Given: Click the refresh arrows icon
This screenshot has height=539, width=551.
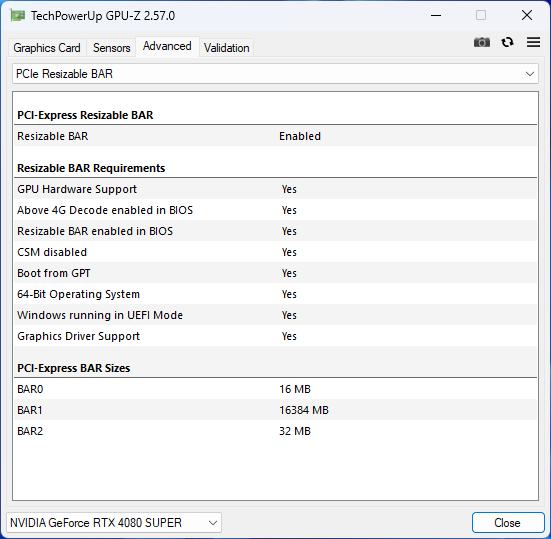Looking at the screenshot, I should 507,43.
